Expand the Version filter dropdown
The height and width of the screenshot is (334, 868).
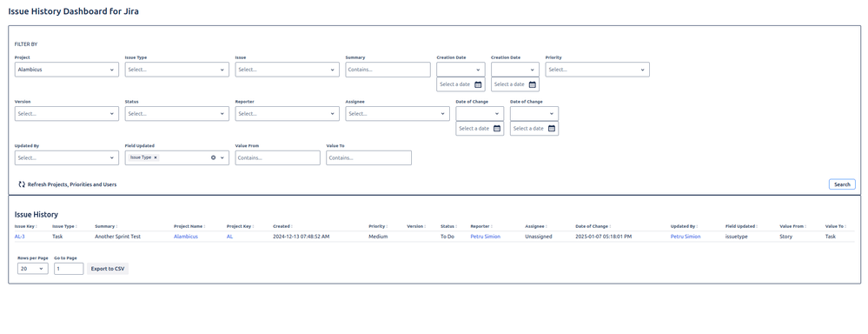66,114
